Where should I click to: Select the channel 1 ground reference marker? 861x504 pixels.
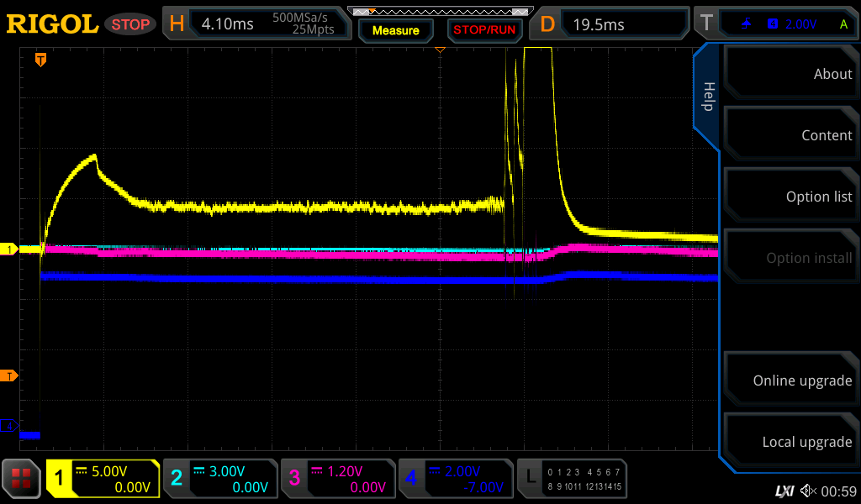click(10, 249)
